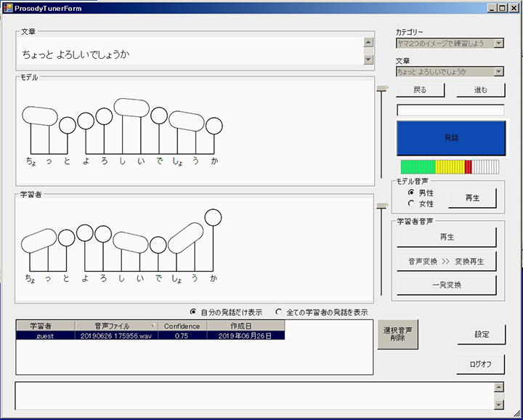Play the model voice with 再生
The height and width of the screenshot is (420, 523).
pos(472,198)
